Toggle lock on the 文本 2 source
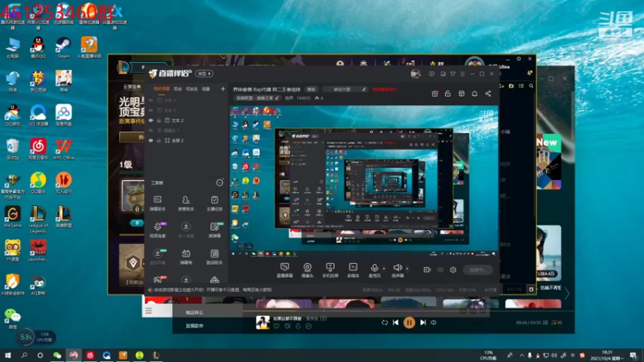644x362 pixels. point(159,120)
